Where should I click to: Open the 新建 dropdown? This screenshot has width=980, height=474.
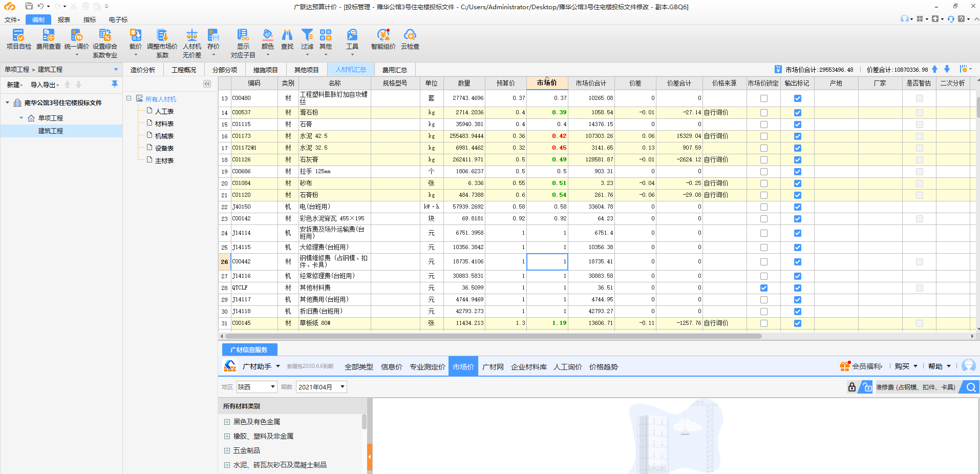coord(14,85)
